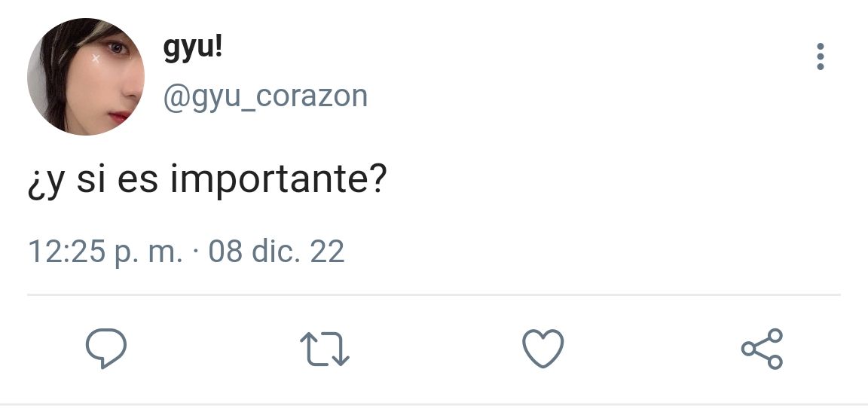Open gyu!'s profile picture

pos(86,76)
